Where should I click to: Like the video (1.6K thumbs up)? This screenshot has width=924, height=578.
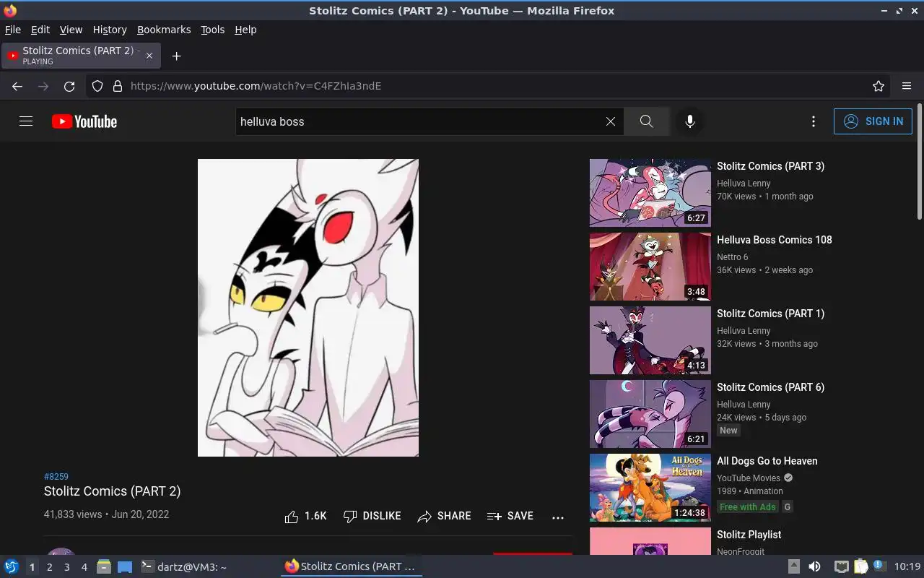[305, 516]
